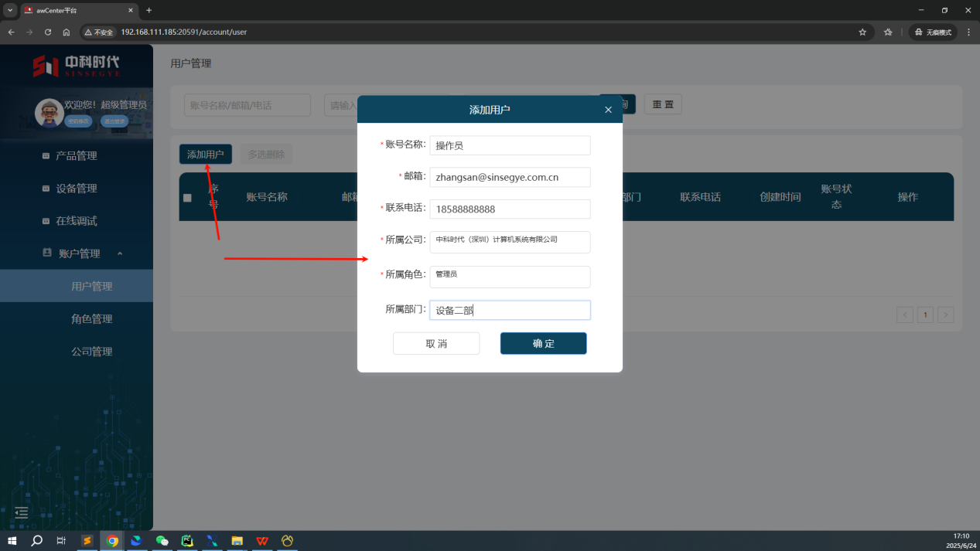Click the 确定 button to confirm
The image size is (980, 551).
pyautogui.click(x=543, y=344)
